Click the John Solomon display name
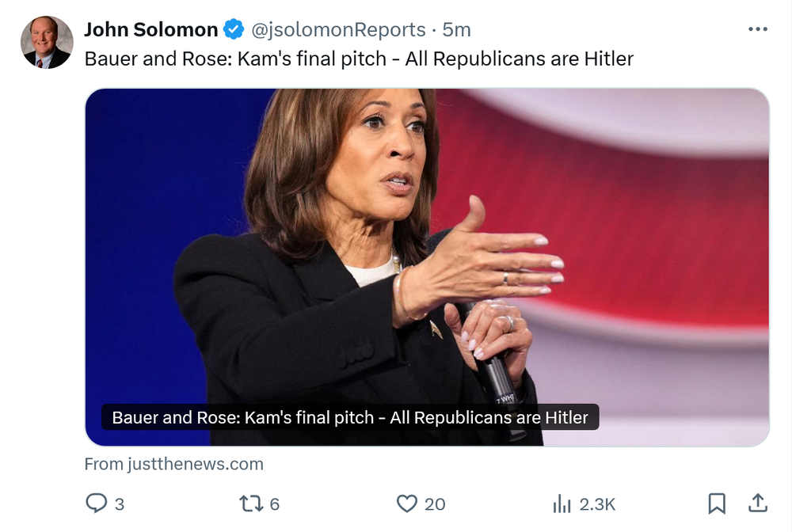The width and height of the screenshot is (792, 532). point(150,30)
